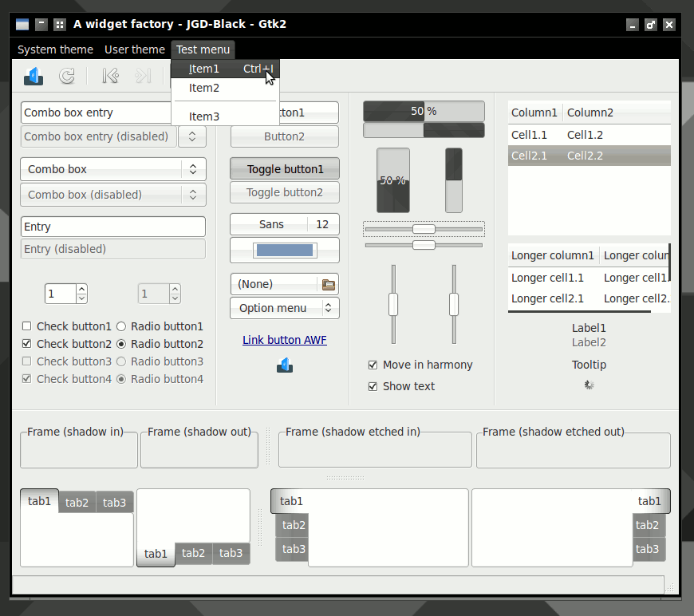Click the horizontal slider handle with the dotted focus outline
Image resolution: width=694 pixels, height=616 pixels.
click(424, 229)
